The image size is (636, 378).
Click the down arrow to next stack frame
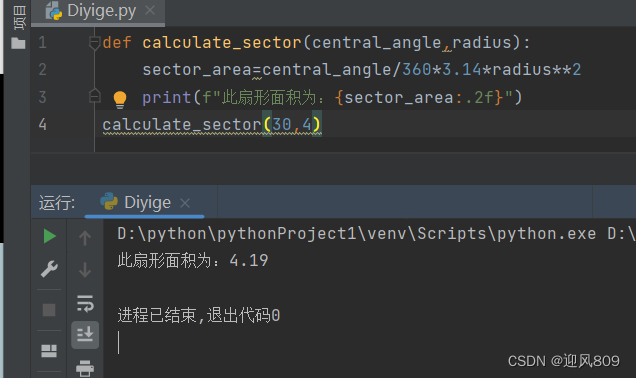85,269
